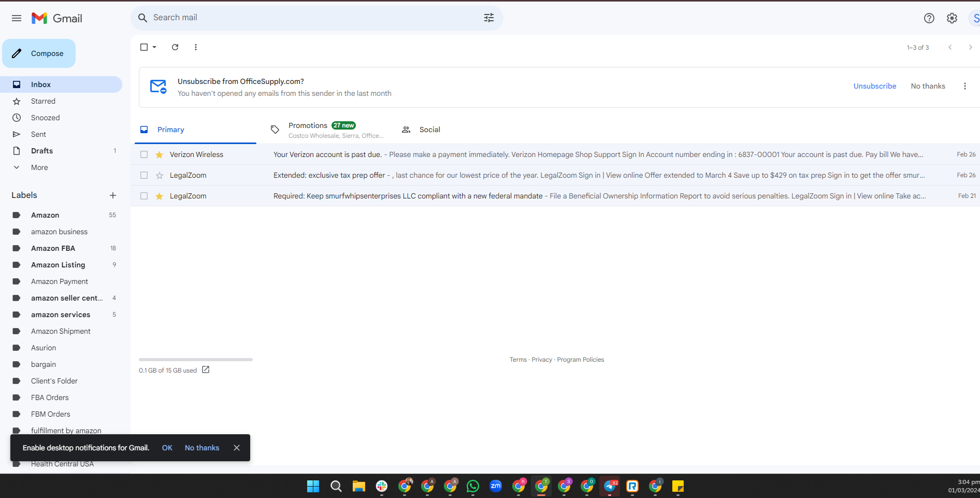Star the LegalZoom tax prep offer email
This screenshot has height=498, width=980.
coord(160,175)
